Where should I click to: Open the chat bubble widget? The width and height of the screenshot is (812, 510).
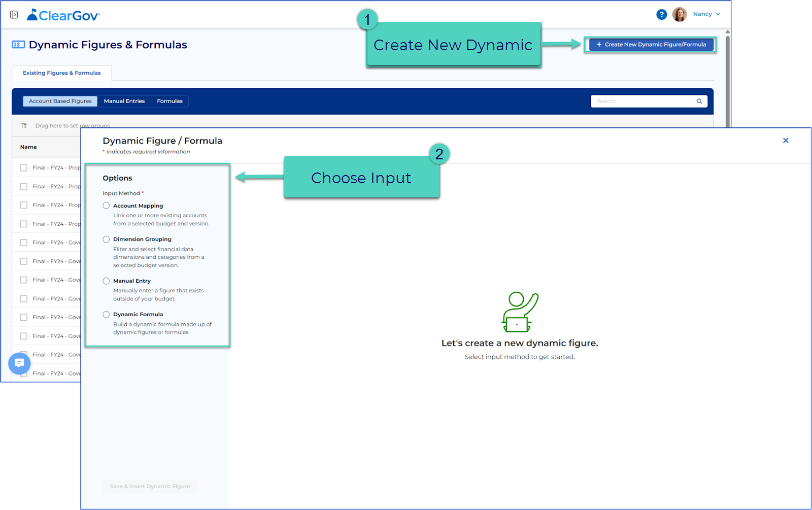[x=19, y=363]
